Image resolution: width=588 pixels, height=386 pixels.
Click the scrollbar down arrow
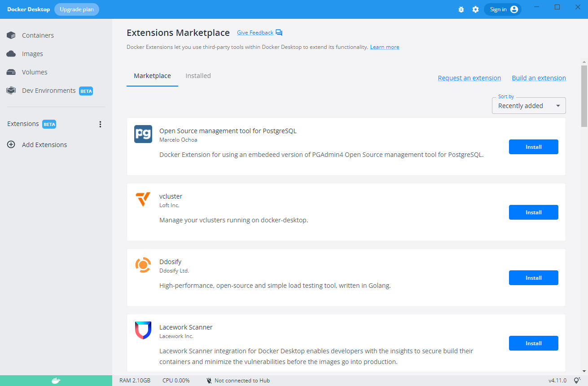[584, 371]
